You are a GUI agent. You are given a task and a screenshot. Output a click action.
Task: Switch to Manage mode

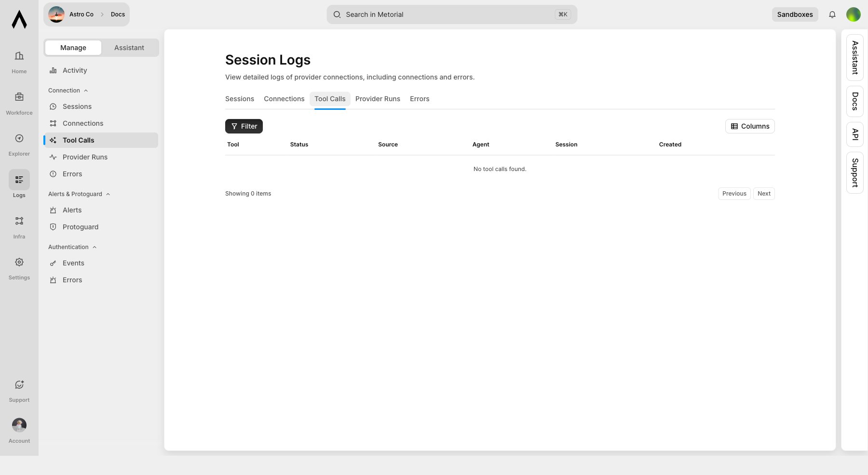(73, 48)
